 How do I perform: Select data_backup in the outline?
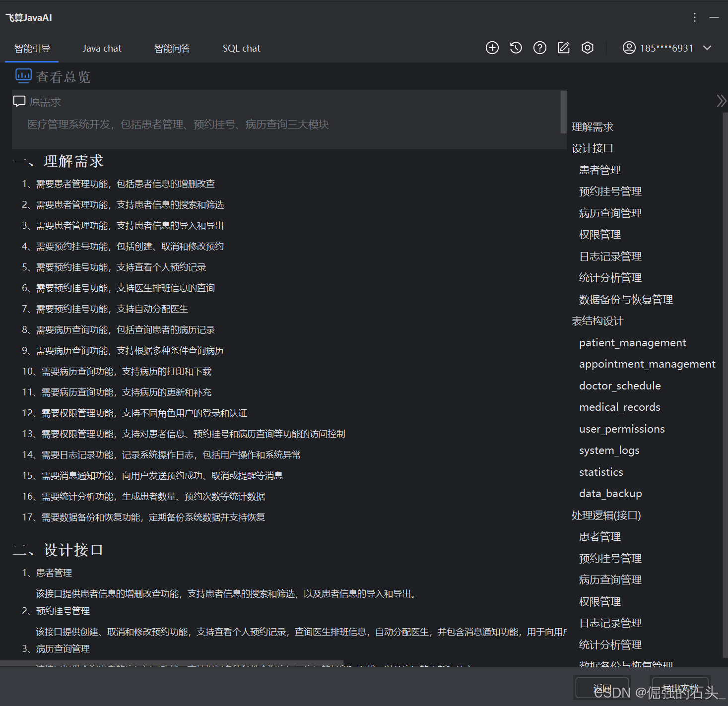pos(610,494)
